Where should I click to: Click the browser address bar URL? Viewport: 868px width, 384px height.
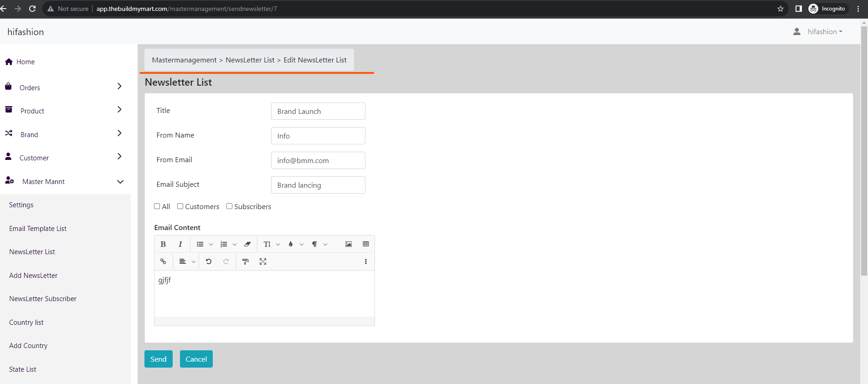(x=186, y=9)
